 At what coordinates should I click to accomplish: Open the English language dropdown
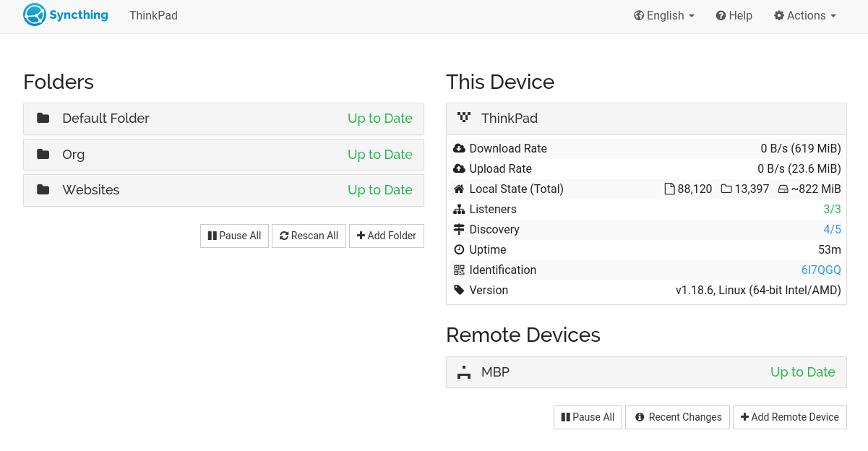[664, 16]
